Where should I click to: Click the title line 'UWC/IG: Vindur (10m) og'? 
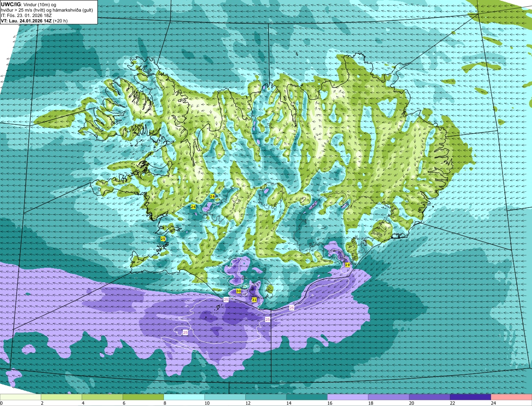pos(28,4)
